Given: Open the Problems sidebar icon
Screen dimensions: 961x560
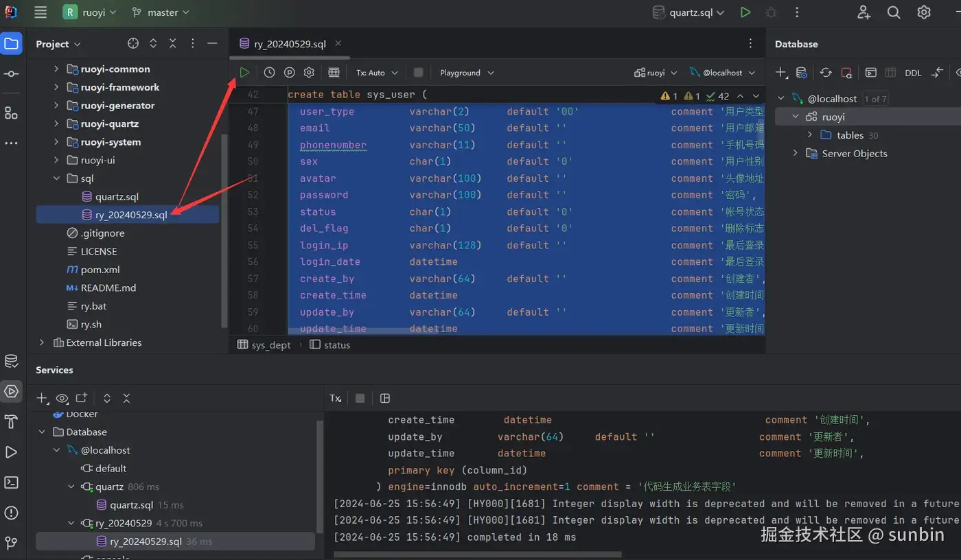Looking at the screenshot, I should 11,513.
